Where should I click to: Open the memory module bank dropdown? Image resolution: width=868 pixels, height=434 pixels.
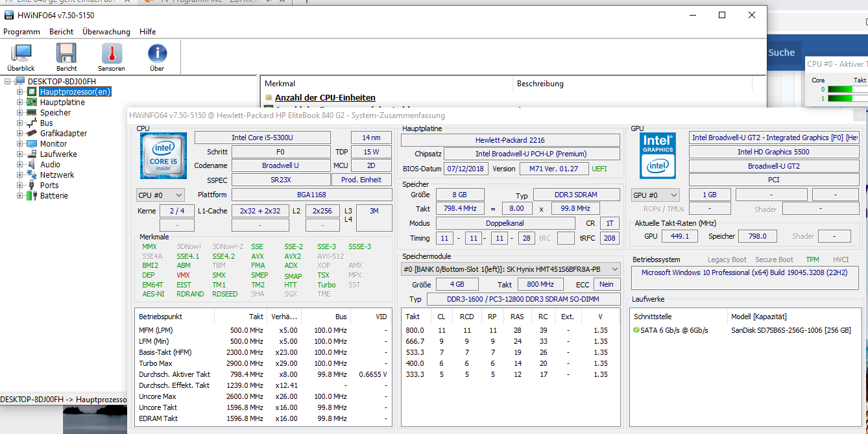(511, 269)
